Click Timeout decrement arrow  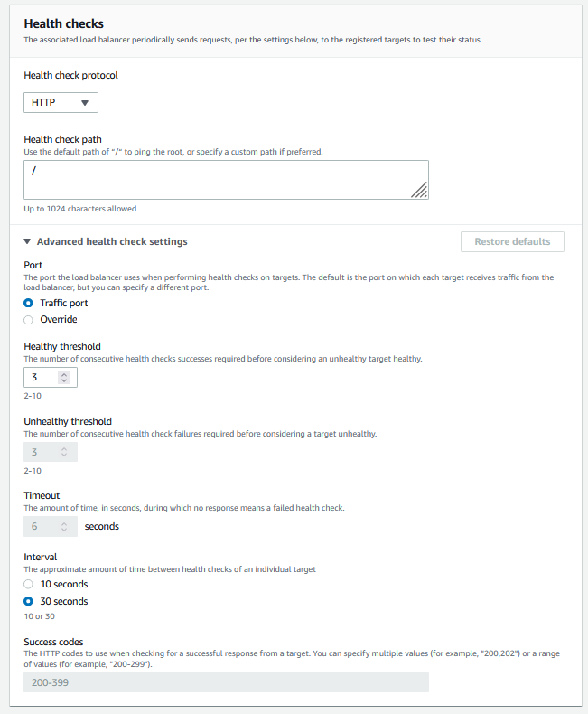point(66,530)
